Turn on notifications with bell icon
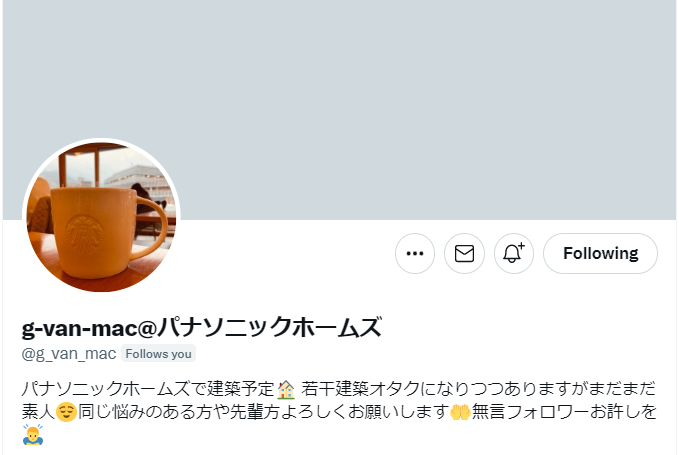679x455 pixels. coord(514,253)
